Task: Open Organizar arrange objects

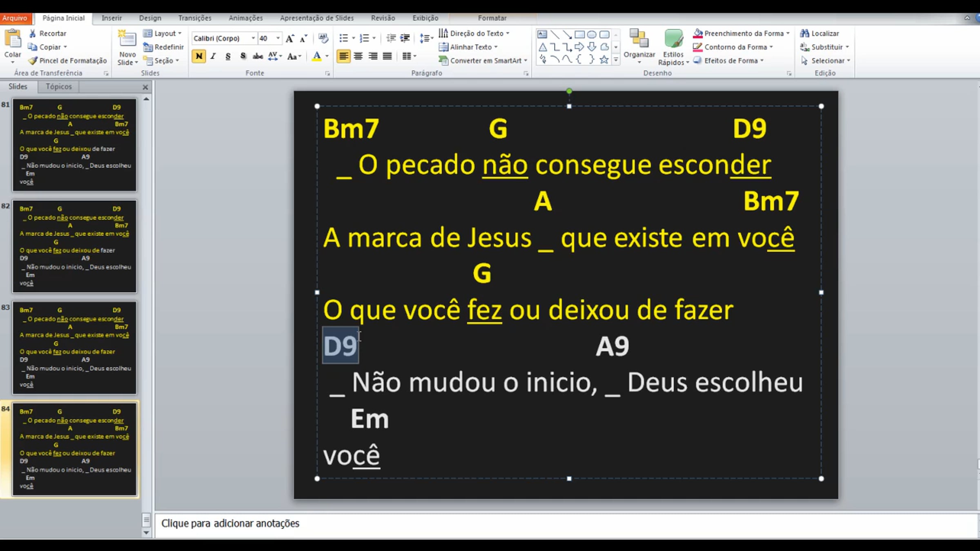Action: 639,45
